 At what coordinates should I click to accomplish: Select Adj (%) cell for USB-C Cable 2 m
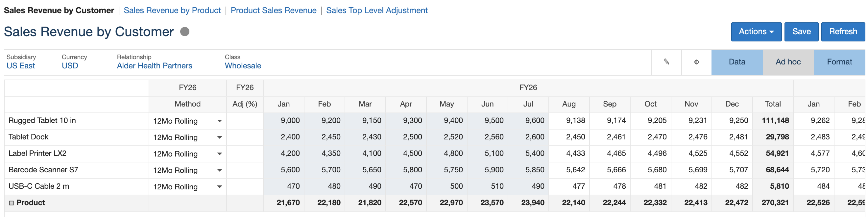[x=245, y=187]
